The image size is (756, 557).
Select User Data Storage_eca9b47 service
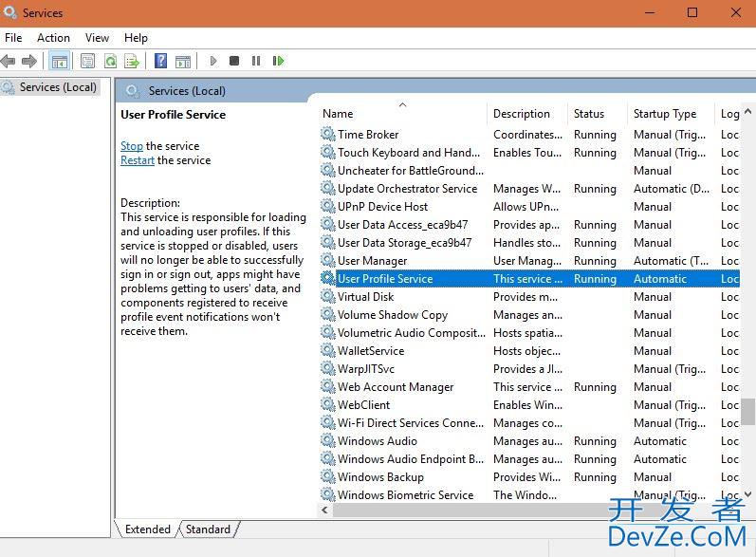pyautogui.click(x=529, y=243)
